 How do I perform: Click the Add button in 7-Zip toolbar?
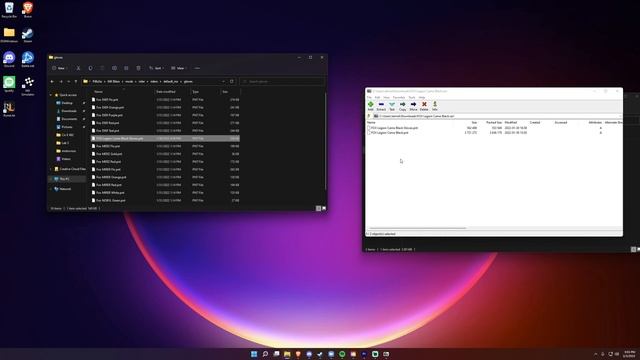coord(371,106)
